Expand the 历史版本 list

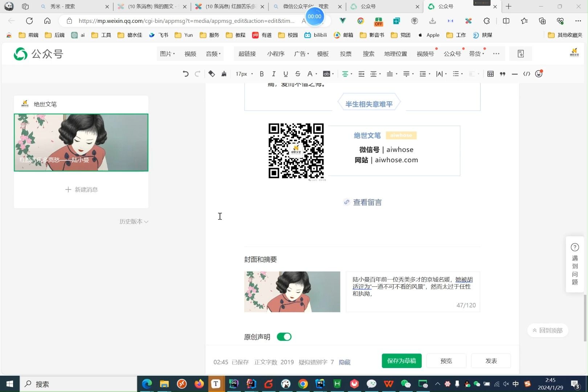tap(134, 221)
